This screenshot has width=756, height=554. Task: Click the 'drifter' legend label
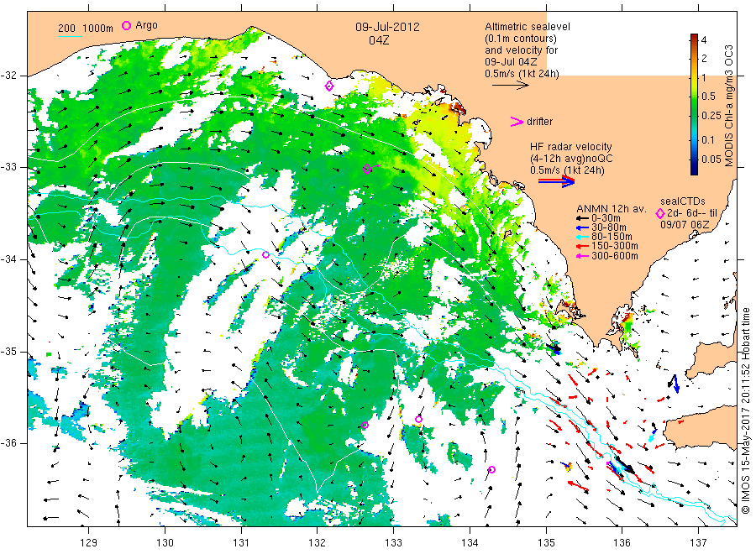click(x=539, y=122)
